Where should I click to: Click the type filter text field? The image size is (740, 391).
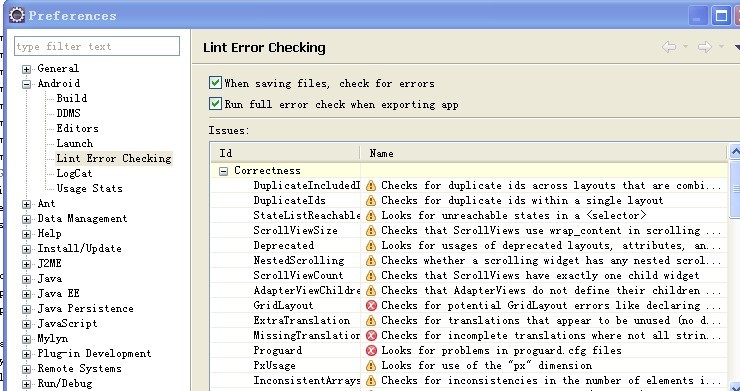coord(97,46)
